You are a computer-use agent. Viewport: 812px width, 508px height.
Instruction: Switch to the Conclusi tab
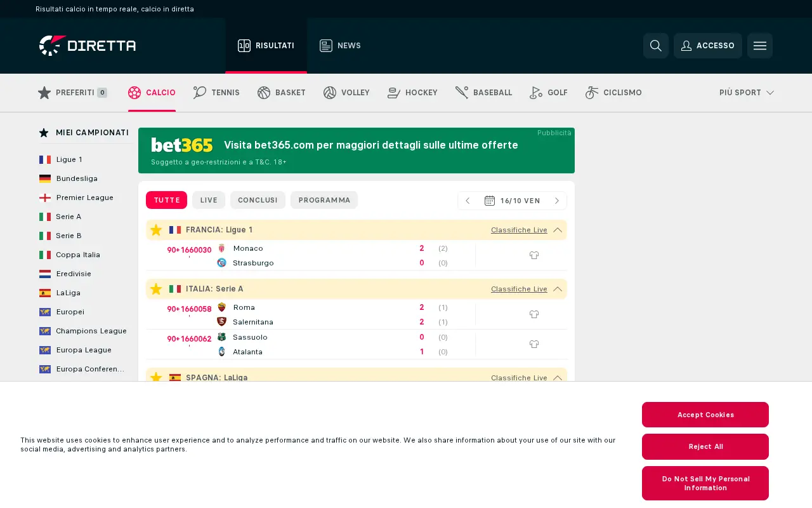(258, 200)
